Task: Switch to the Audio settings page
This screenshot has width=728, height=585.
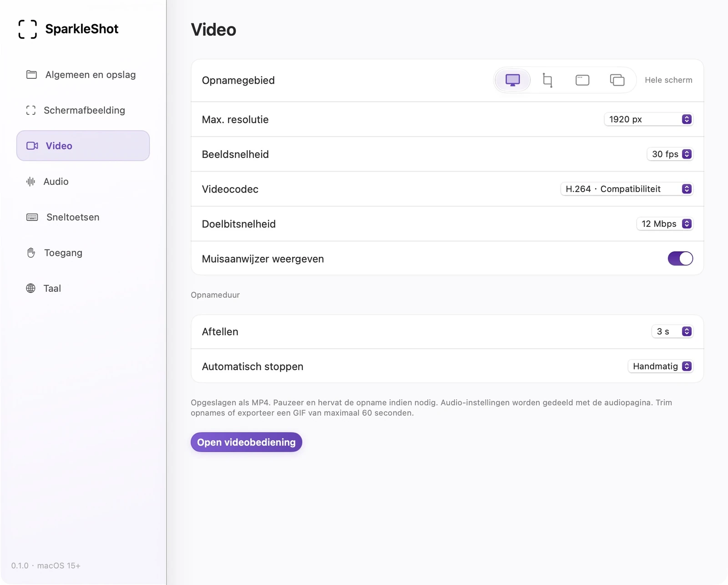Action: click(83, 182)
